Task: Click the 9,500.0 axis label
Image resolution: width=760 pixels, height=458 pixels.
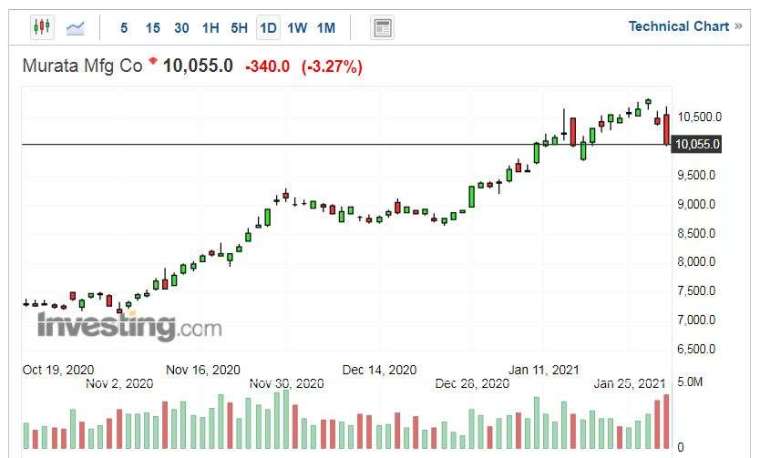Action: [x=697, y=175]
